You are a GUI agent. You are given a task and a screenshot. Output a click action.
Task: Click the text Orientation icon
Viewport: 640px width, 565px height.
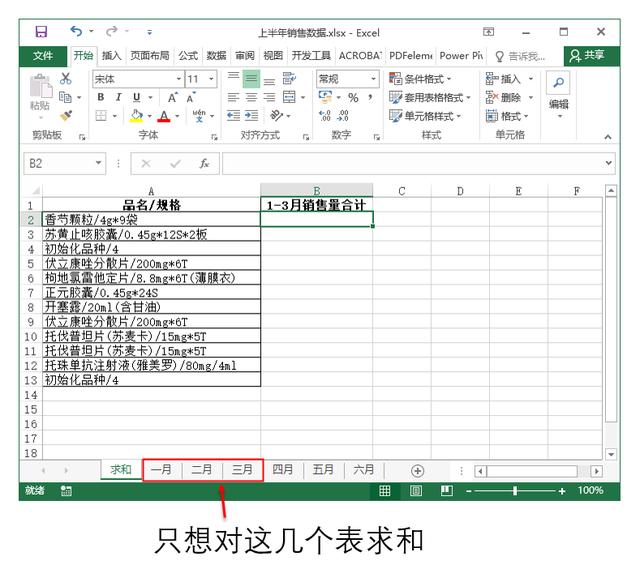[x=276, y=116]
